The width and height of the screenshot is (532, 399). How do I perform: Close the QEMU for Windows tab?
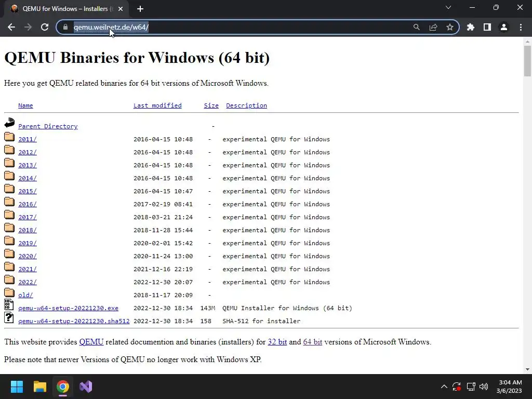point(121,9)
